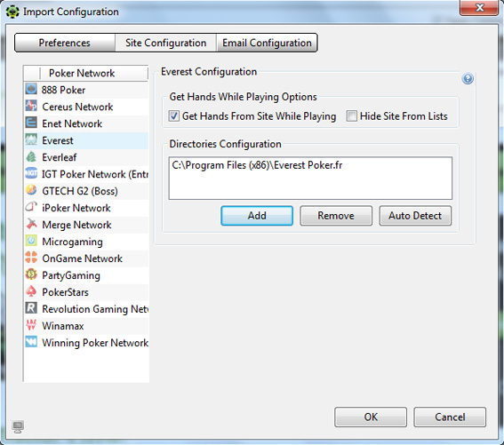
Task: Click the PartyGaming chip icon
Action: (x=31, y=274)
